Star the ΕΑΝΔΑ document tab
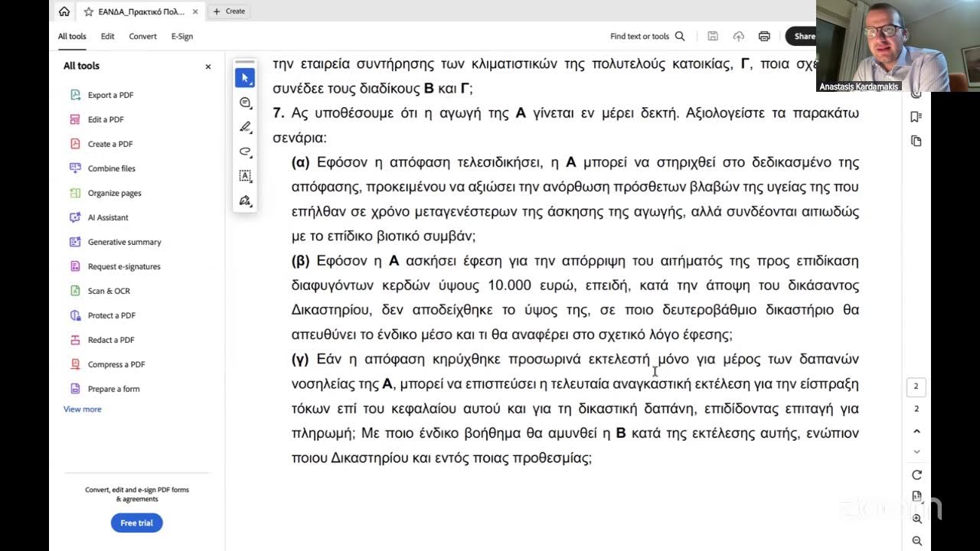This screenshot has height=551, width=980. tap(89, 11)
